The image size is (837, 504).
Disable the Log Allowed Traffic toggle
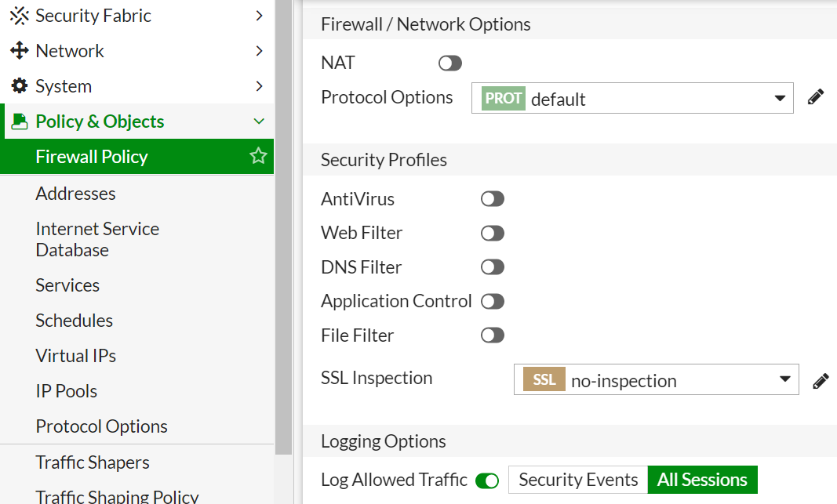(487, 480)
